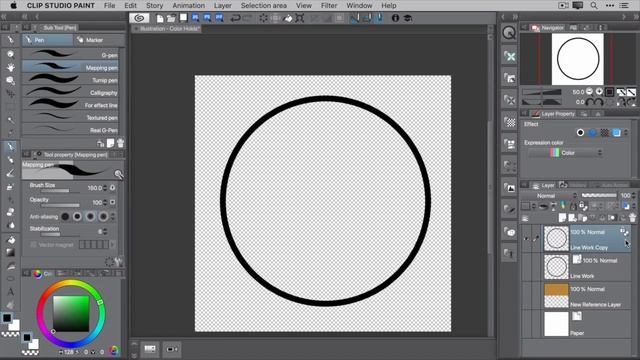The image size is (640, 360).
Task: Click the Clip Studio launcher icon
Action: click(139, 18)
